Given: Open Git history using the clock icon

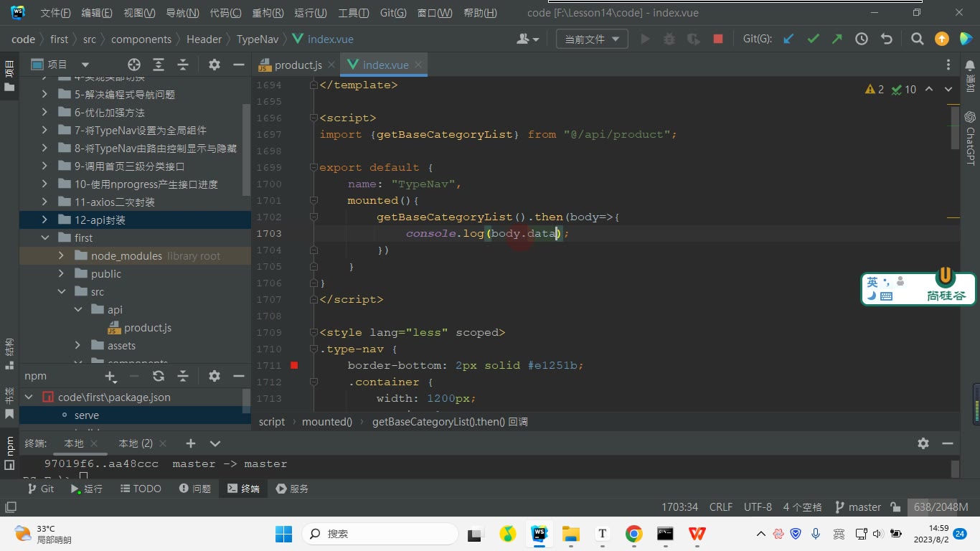Looking at the screenshot, I should [862, 39].
